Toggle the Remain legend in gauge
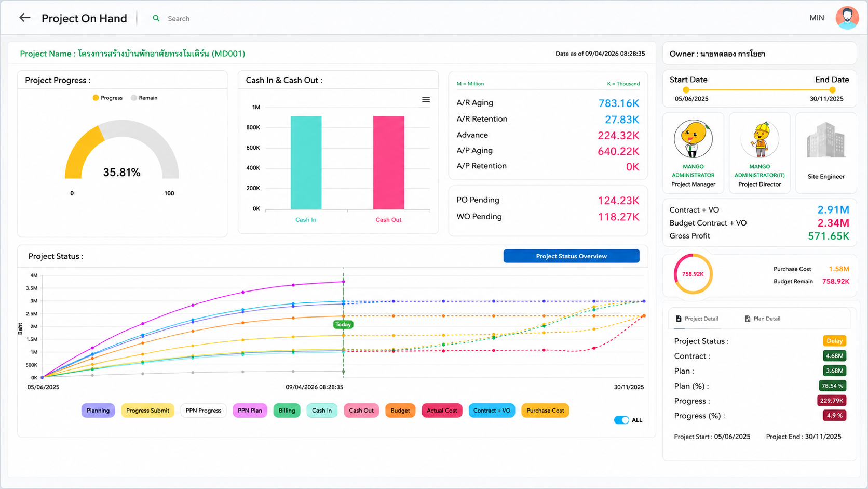The height and width of the screenshot is (489, 868). [144, 98]
